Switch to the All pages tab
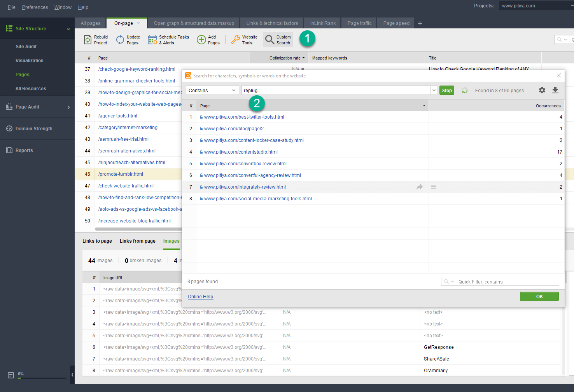This screenshot has height=392, width=574. 91,23
